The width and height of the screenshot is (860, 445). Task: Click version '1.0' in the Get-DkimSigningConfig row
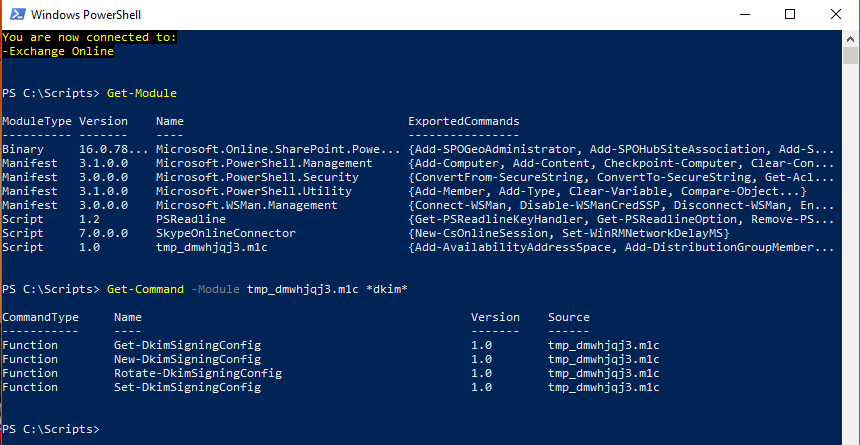[482, 345]
